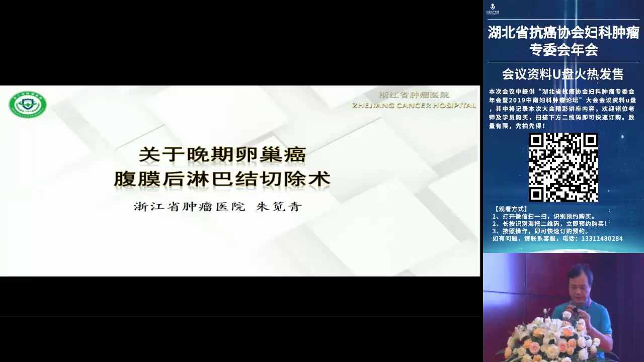
Task: Click the green hospital logo on the slide
Action: [x=28, y=105]
